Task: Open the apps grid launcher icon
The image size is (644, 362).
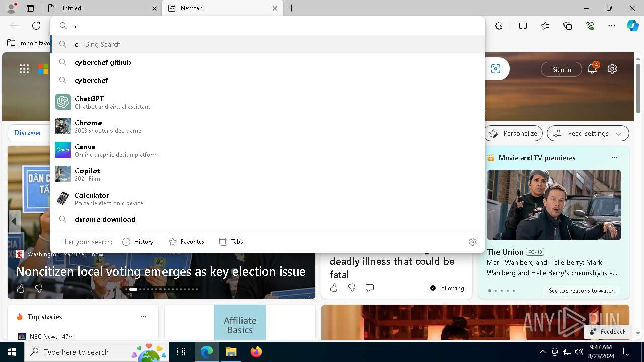Action: point(24,69)
